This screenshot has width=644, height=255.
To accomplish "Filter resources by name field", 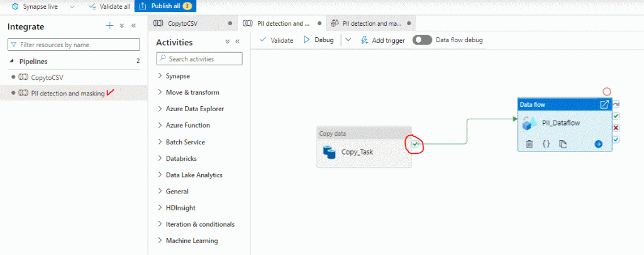I will 74,44.
